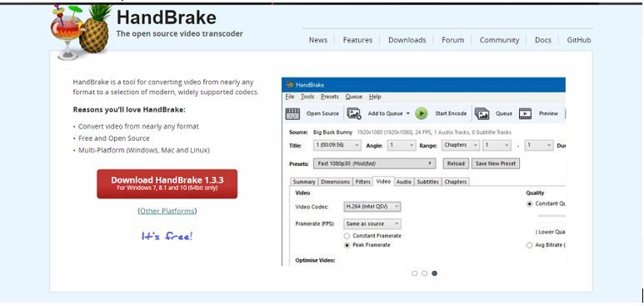Click the HandBrake site heading
This screenshot has height=306, width=644.
(167, 18)
